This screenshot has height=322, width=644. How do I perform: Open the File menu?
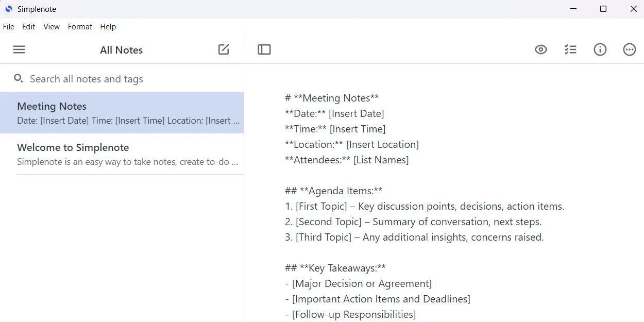pyautogui.click(x=8, y=26)
